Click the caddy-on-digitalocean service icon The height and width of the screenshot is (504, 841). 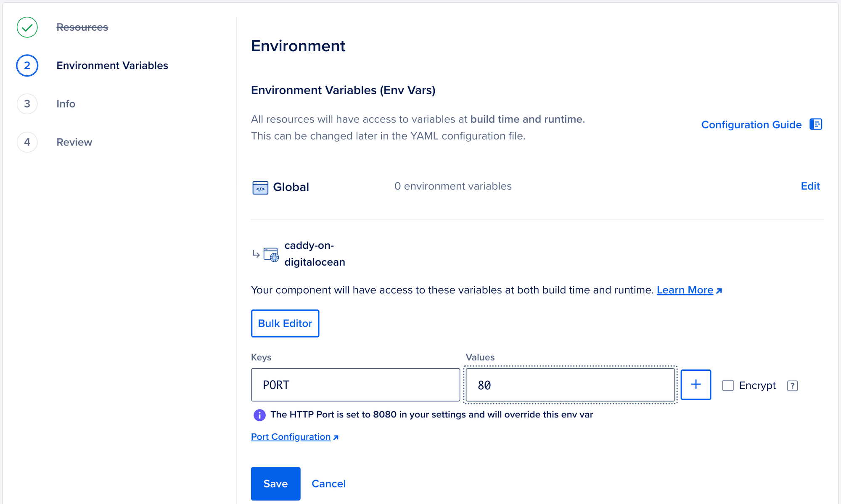click(x=271, y=253)
